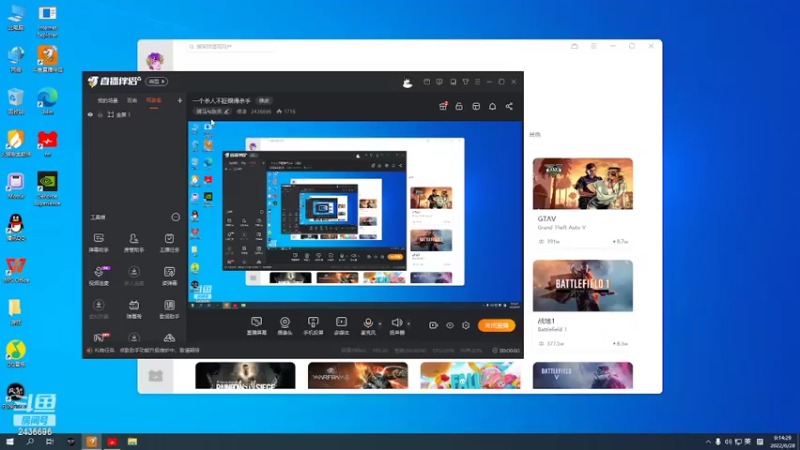Switch to the first scene tab on the left

[108, 101]
